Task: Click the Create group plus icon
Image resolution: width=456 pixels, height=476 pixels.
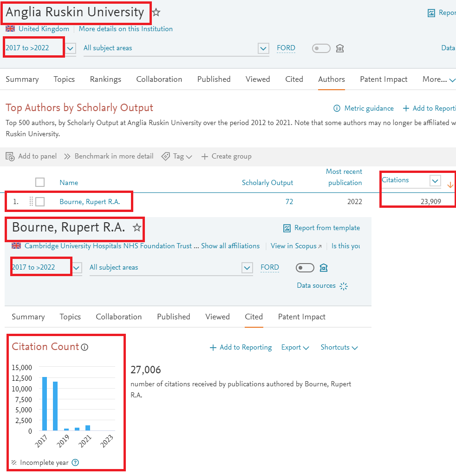Action: coord(205,156)
